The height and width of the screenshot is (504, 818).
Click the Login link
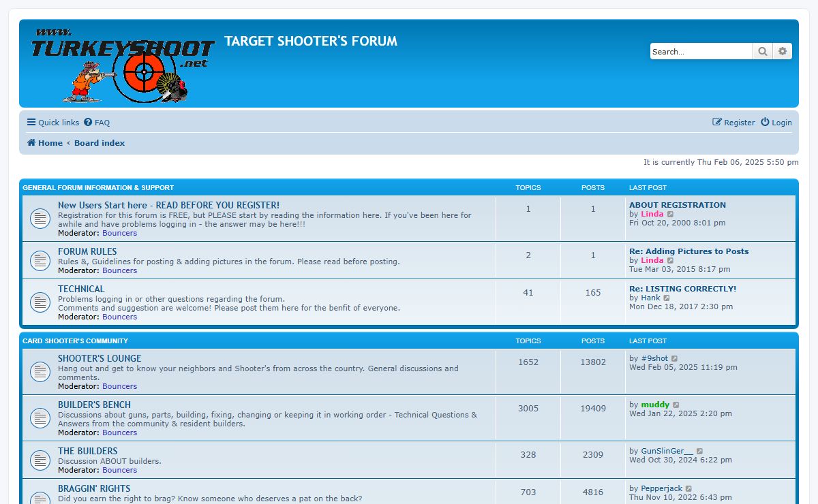coord(776,123)
